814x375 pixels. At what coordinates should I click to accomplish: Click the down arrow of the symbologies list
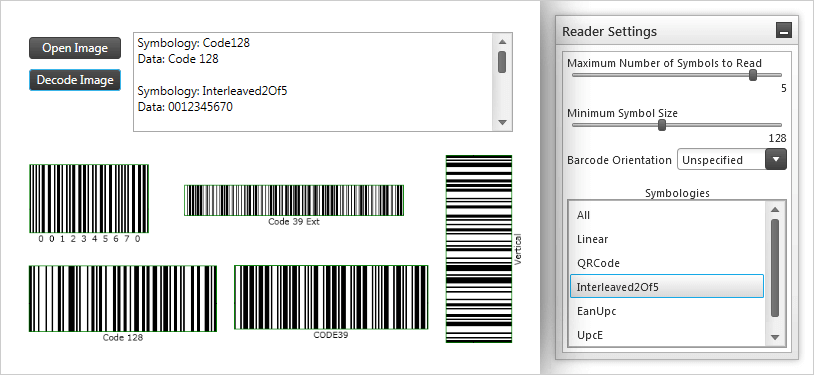point(775,337)
